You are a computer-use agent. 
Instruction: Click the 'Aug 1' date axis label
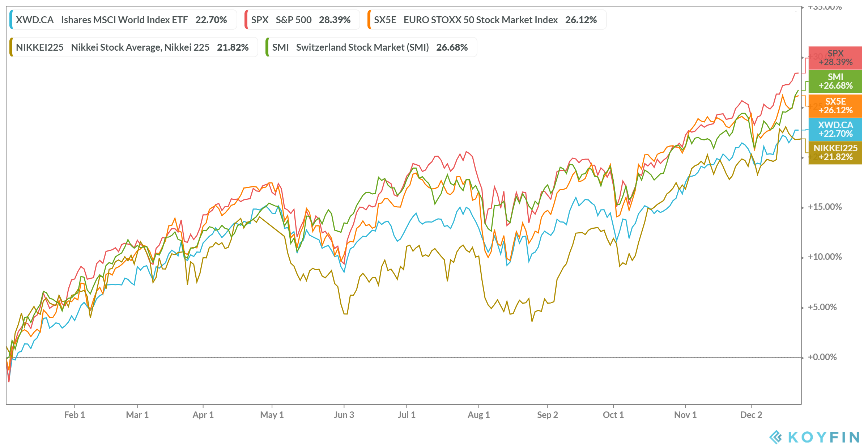click(x=478, y=415)
